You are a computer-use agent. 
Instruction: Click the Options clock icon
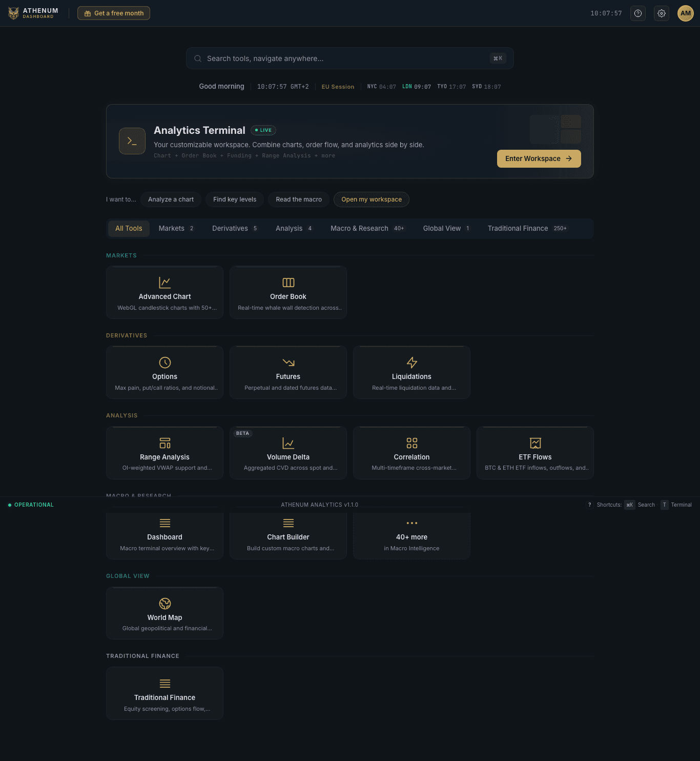(x=164, y=363)
